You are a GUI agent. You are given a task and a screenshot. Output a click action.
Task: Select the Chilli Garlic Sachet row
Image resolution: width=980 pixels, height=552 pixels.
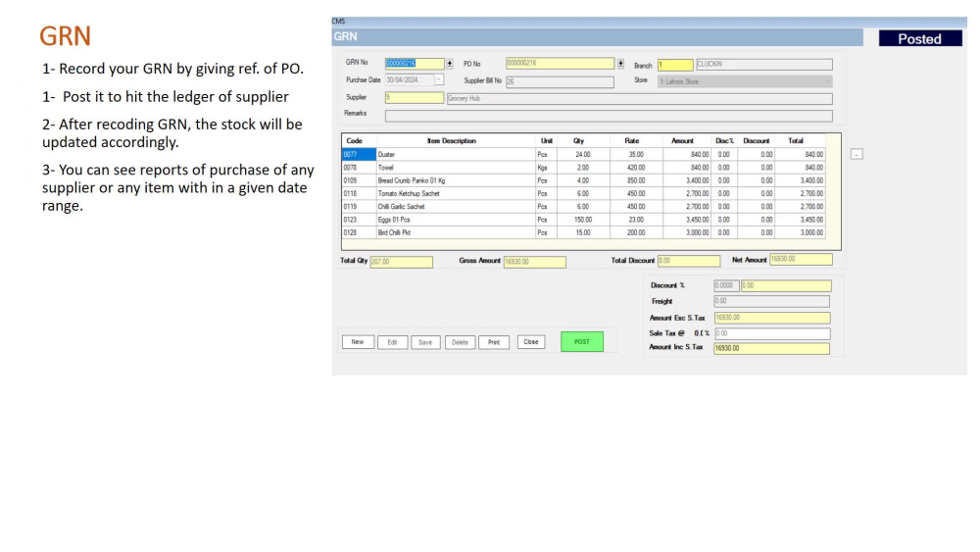(584, 207)
